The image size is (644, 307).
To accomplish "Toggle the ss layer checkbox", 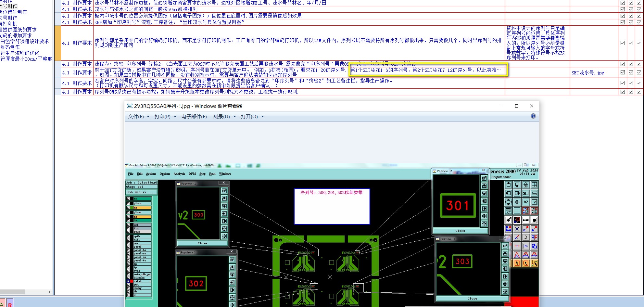I will (x=128, y=217).
